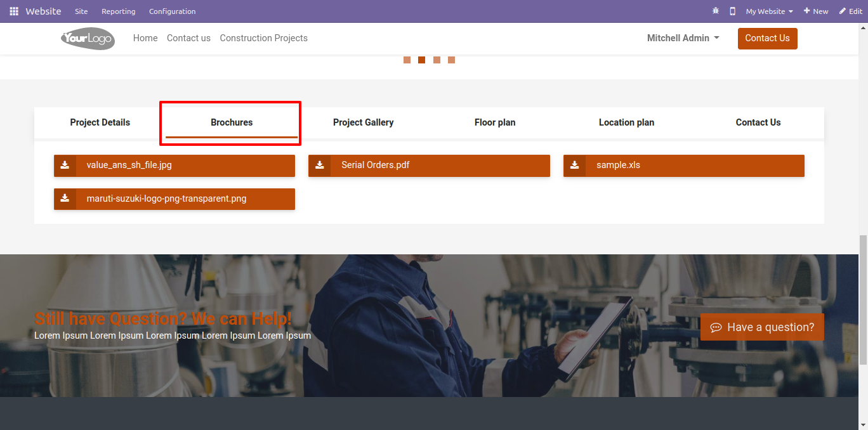
Task: Click the orange Contact Us header button
Action: (767, 38)
